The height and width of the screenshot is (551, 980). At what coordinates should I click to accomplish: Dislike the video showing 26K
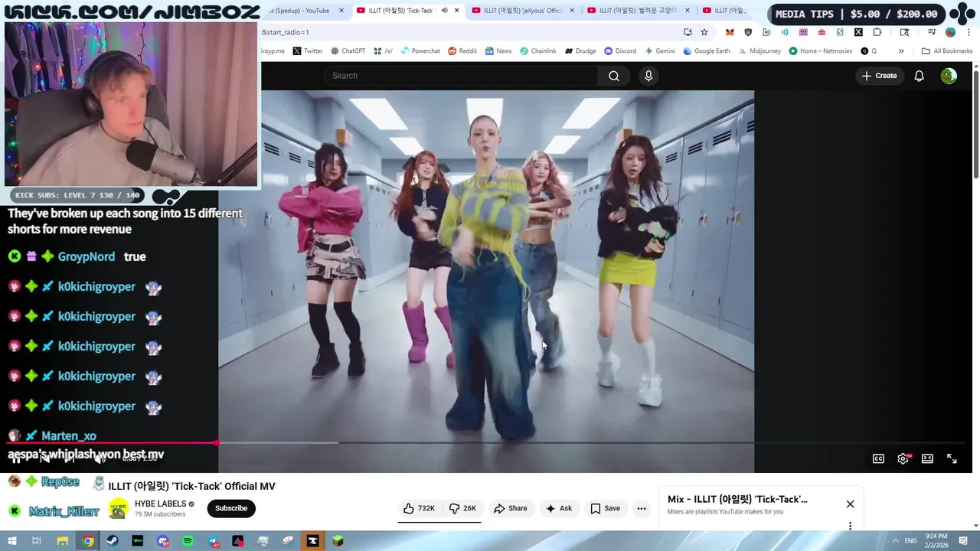pyautogui.click(x=462, y=508)
